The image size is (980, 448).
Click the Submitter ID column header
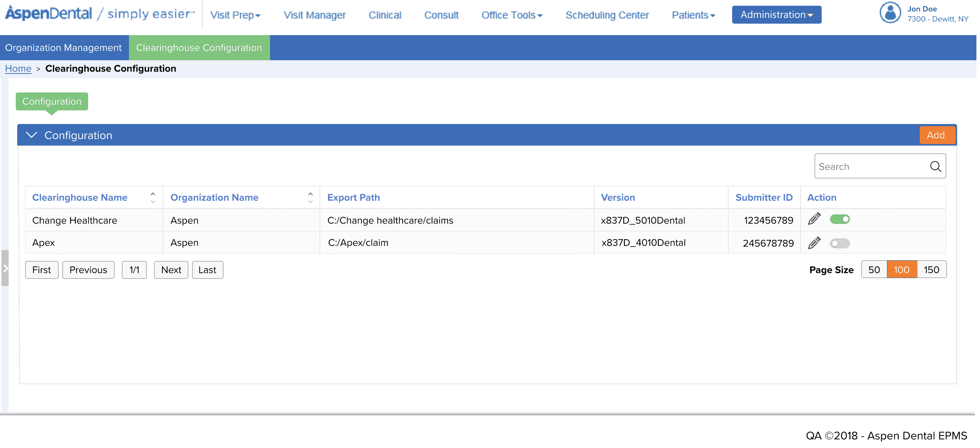click(764, 197)
